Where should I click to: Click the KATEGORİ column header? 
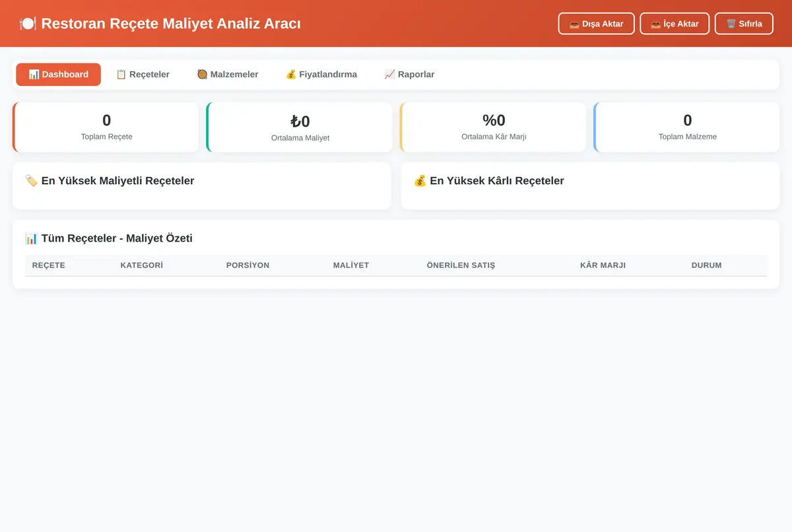click(142, 265)
